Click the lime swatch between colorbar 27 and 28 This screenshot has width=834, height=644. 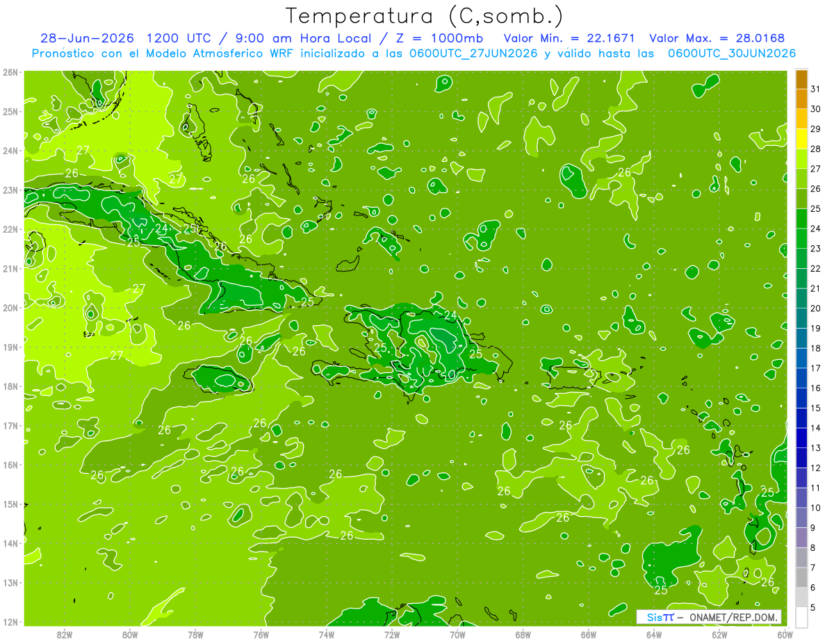[x=801, y=158]
